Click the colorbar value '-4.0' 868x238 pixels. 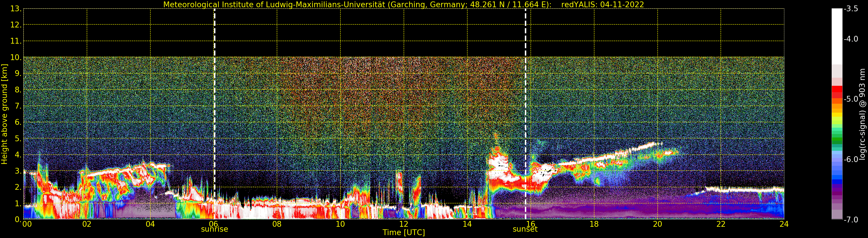tap(851, 39)
